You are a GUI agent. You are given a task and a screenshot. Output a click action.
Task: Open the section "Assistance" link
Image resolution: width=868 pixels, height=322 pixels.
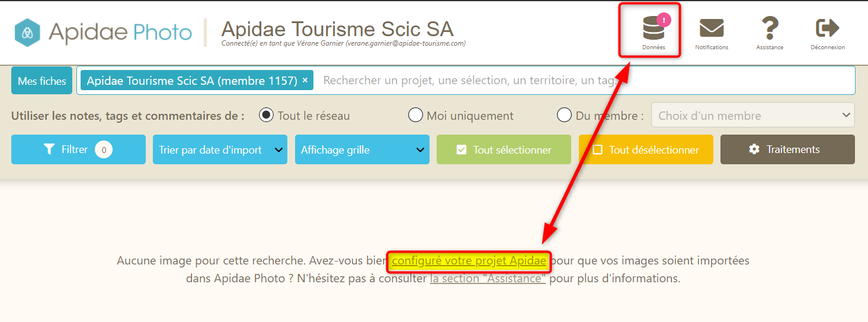[x=488, y=278]
